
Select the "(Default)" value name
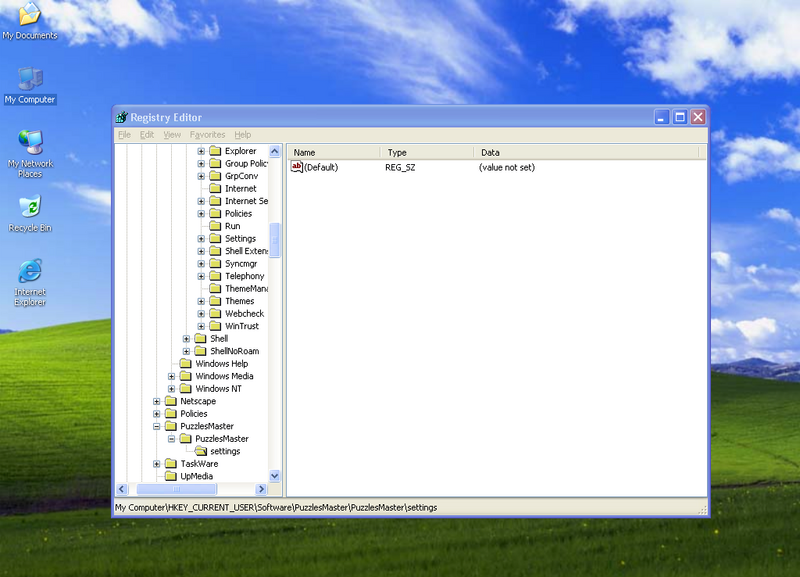point(321,167)
